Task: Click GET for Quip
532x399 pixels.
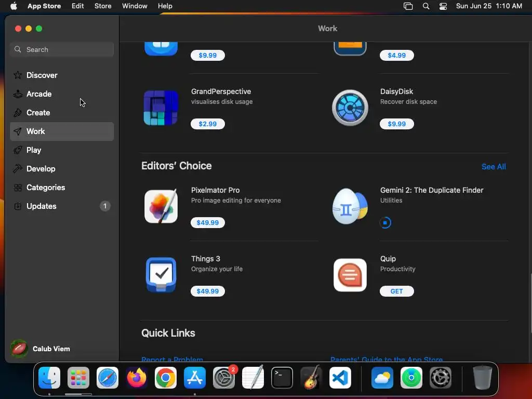Action: coord(396,291)
